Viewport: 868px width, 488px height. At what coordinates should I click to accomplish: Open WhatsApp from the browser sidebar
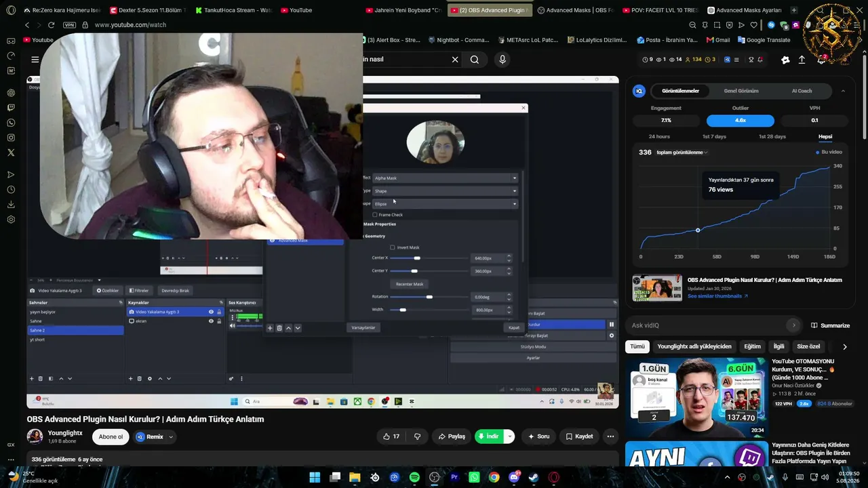[x=11, y=123]
